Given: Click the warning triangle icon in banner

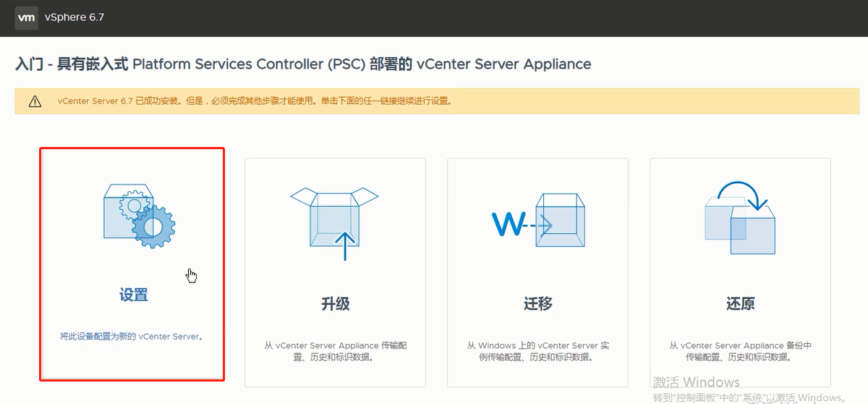Looking at the screenshot, I should (35, 101).
